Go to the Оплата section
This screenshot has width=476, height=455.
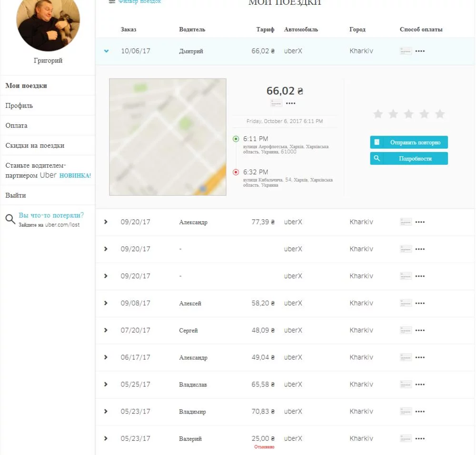coord(16,125)
